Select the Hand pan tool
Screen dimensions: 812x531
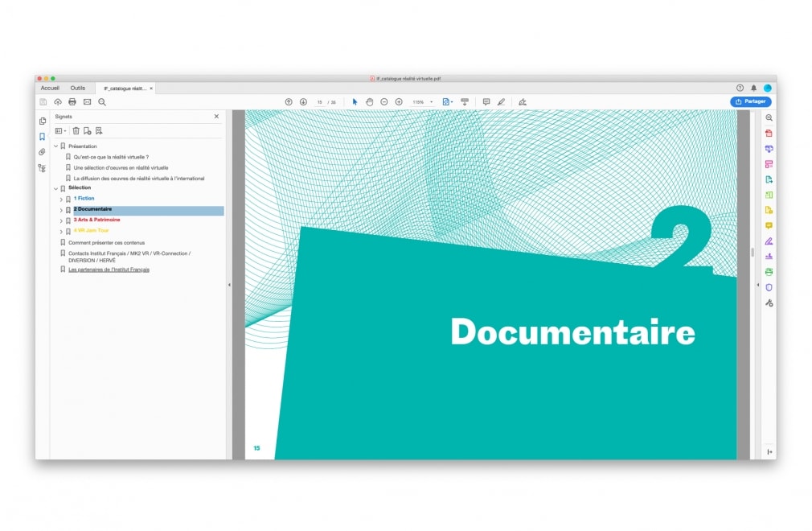pos(370,102)
